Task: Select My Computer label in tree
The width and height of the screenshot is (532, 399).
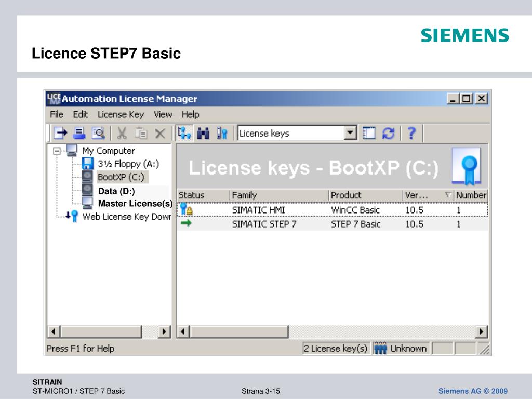Action: [x=108, y=151]
